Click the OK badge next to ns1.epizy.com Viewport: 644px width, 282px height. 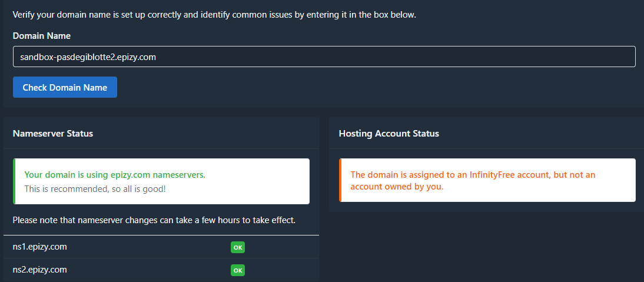[238, 247]
